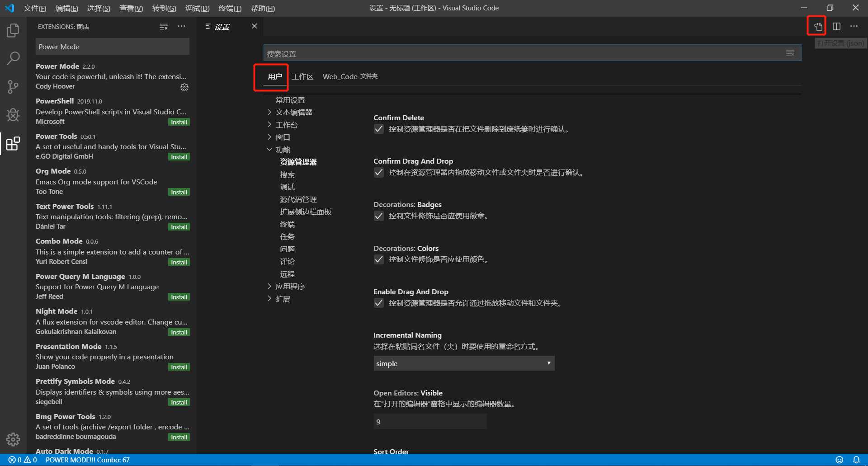Expand 窗口 settings category
This screenshot has height=466, width=868.
click(x=269, y=137)
